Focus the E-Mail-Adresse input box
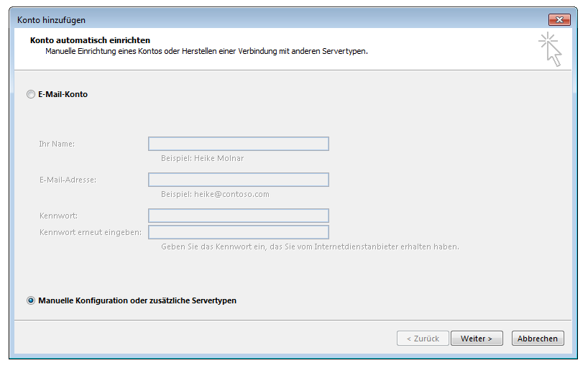The width and height of the screenshot is (588, 368). pyautogui.click(x=238, y=180)
